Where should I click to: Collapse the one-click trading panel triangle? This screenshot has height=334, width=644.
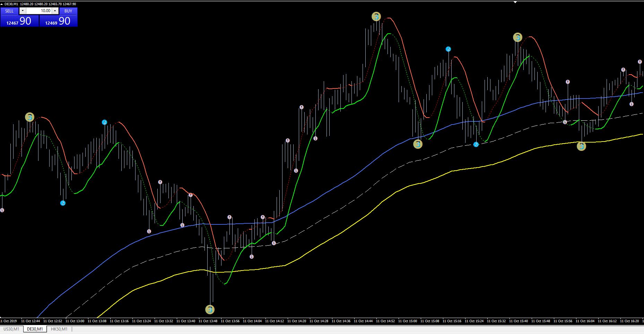coord(2,4)
